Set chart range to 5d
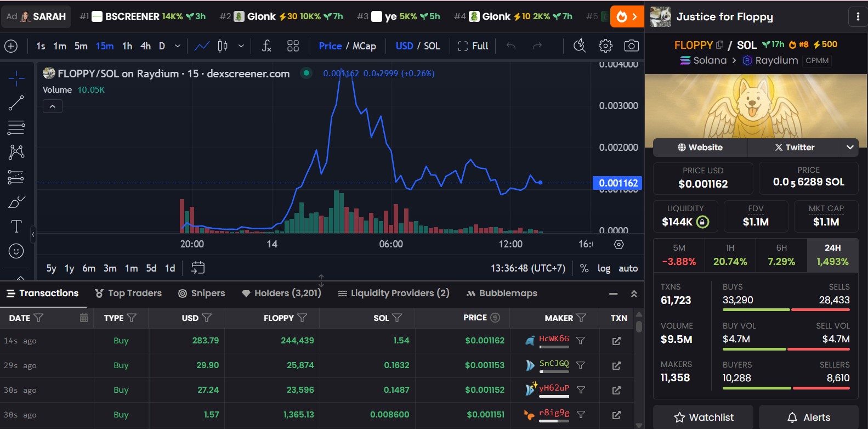The height and width of the screenshot is (429, 868). click(x=151, y=268)
